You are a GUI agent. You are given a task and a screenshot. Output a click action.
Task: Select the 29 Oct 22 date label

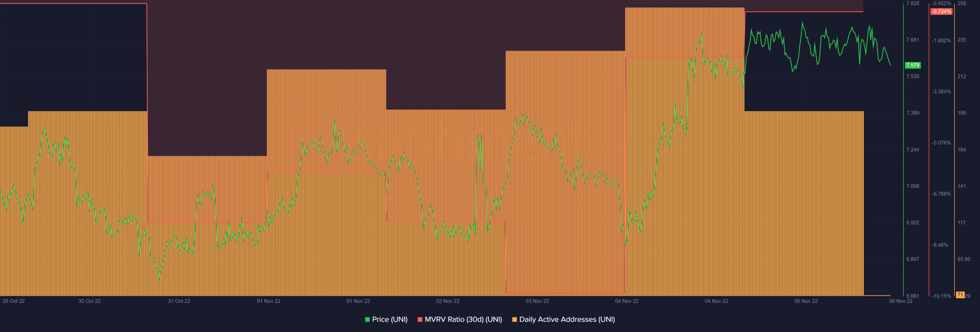pos(13,301)
